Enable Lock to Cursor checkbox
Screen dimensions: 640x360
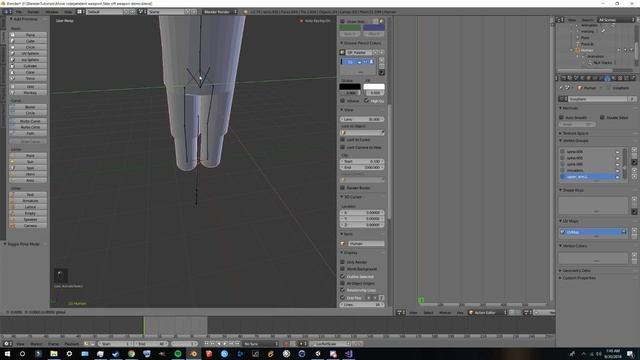[343, 140]
